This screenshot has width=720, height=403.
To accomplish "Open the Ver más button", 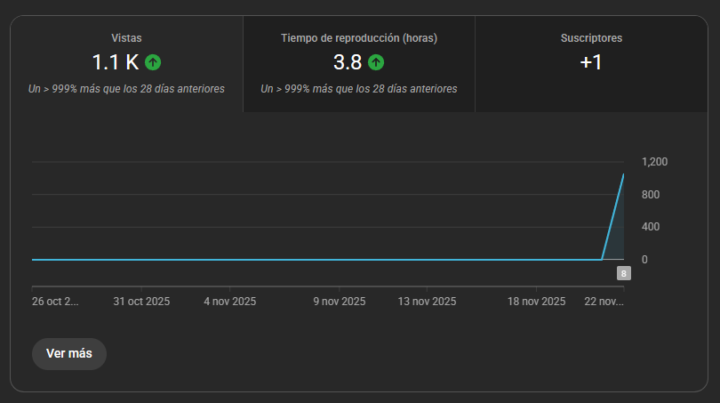I will (69, 353).
